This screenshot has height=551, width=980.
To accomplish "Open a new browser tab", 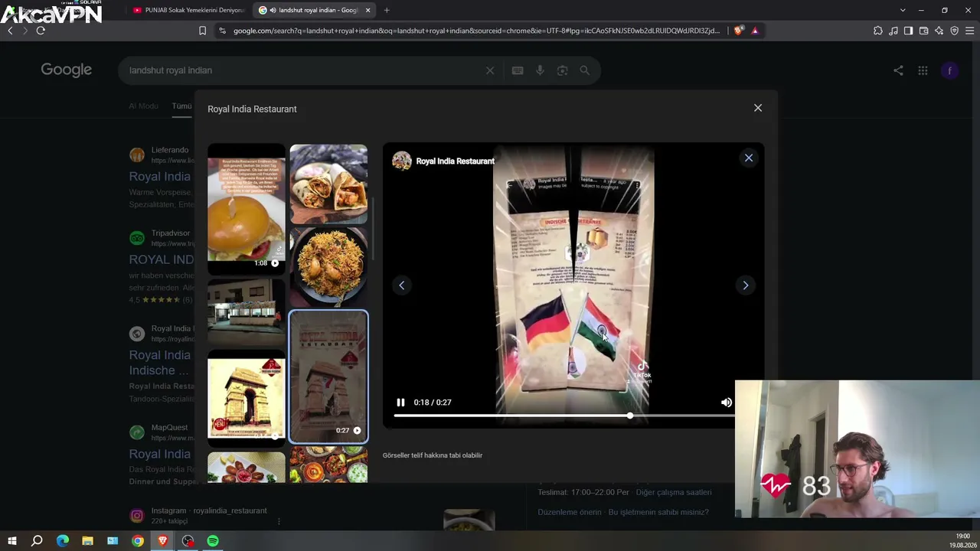I will [x=387, y=10].
